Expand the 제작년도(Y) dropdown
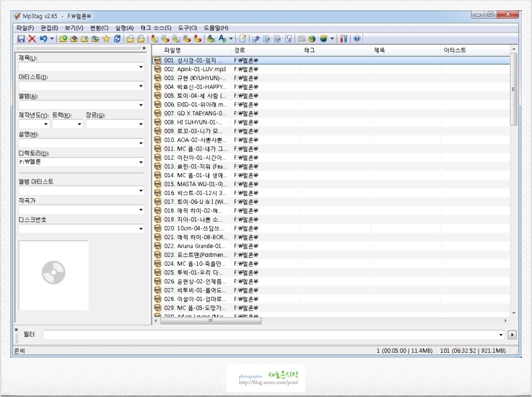Viewport: 532px width, 397px height. 46,124
